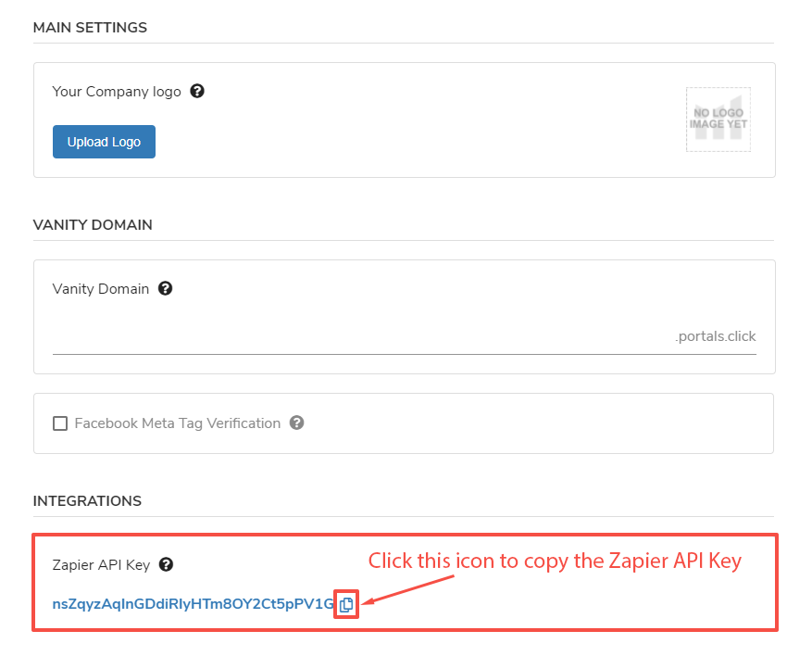Click the Vanity Domain field label
Viewport: 812px width, 656px height.
point(100,289)
